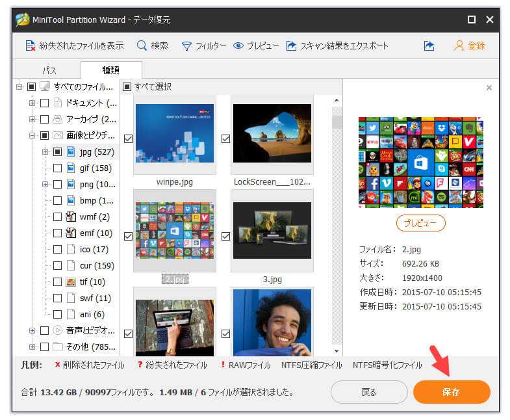Expand the アーカイブ tree node

click(32, 119)
